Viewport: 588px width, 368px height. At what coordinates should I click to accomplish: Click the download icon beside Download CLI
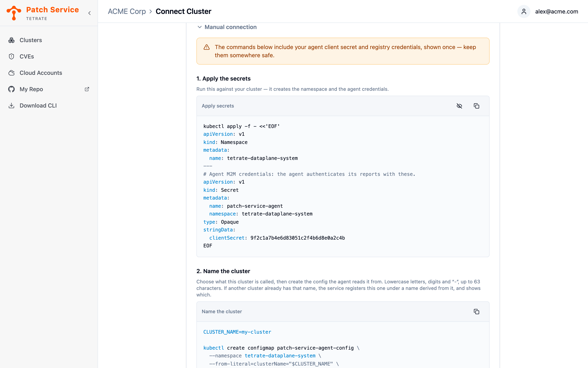(11, 105)
